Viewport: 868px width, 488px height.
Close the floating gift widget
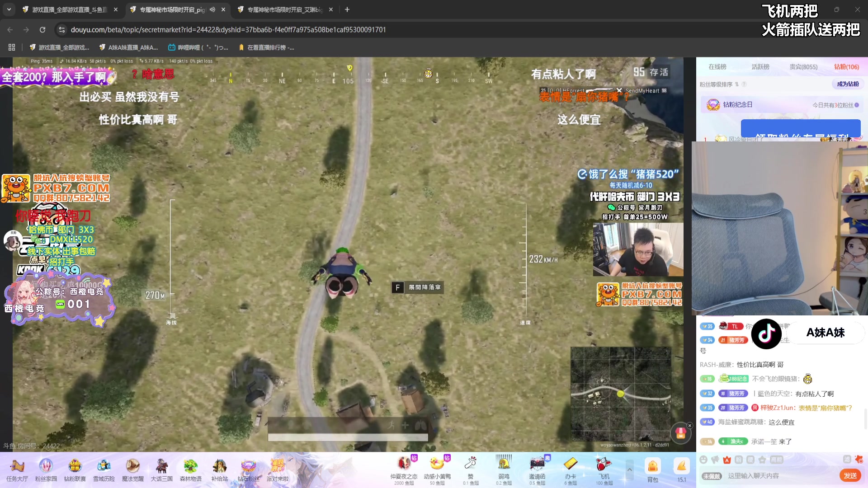click(x=690, y=426)
